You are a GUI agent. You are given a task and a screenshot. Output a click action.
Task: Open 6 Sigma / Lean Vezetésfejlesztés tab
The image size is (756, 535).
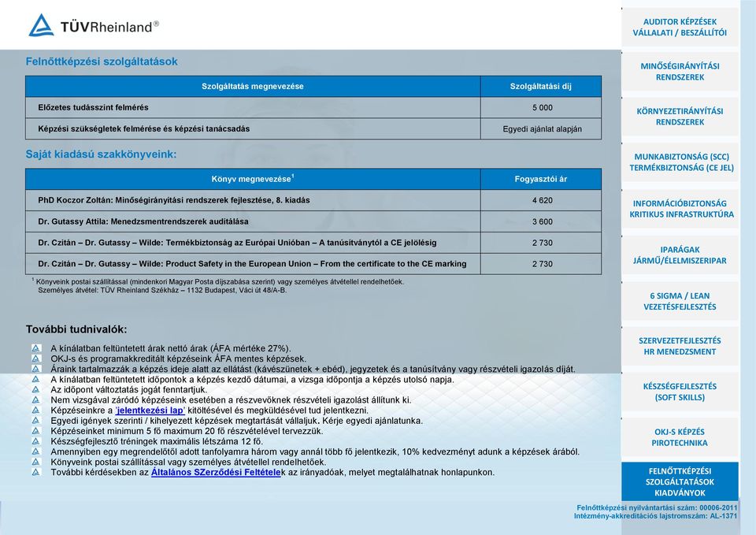[x=680, y=301]
